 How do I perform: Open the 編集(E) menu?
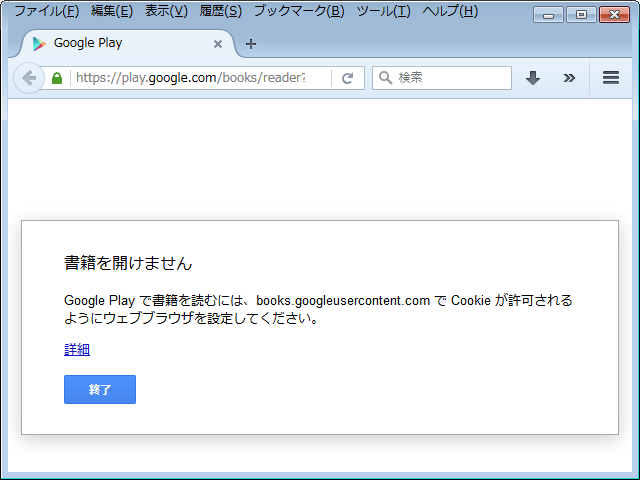pos(111,12)
